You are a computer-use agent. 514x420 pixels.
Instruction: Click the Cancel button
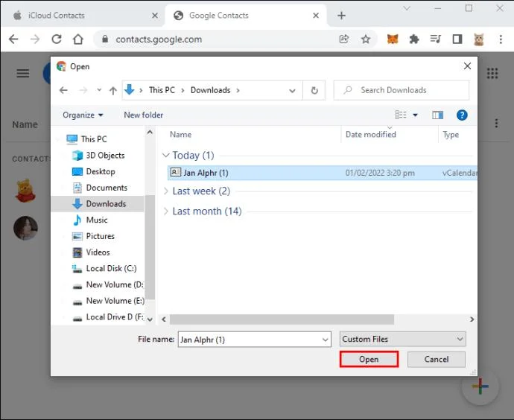[x=436, y=359]
